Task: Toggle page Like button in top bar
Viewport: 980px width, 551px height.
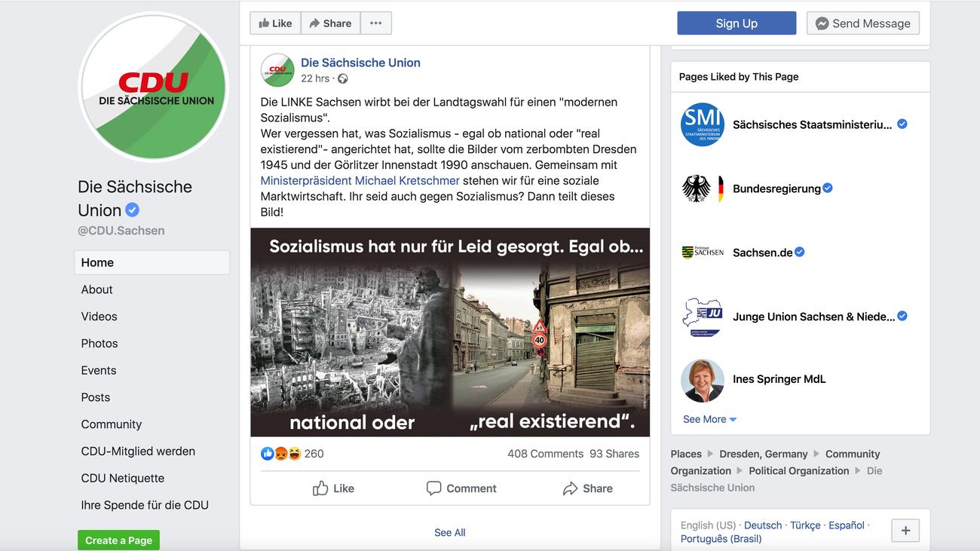Action: point(275,23)
